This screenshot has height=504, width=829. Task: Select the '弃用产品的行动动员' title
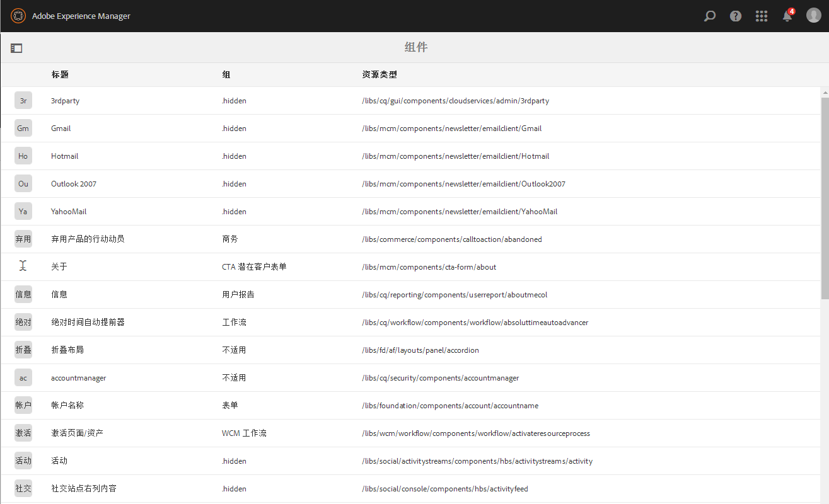click(x=88, y=239)
